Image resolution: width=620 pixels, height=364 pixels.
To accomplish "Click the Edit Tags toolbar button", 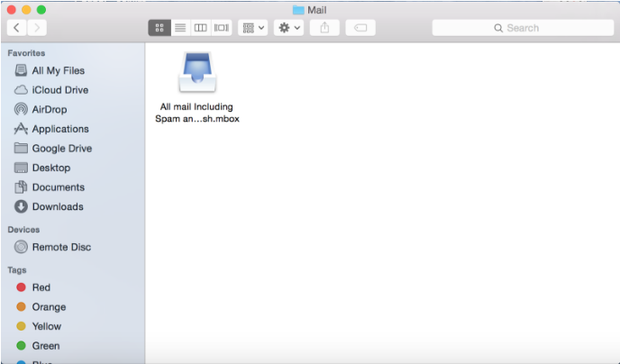I will 360,28.
